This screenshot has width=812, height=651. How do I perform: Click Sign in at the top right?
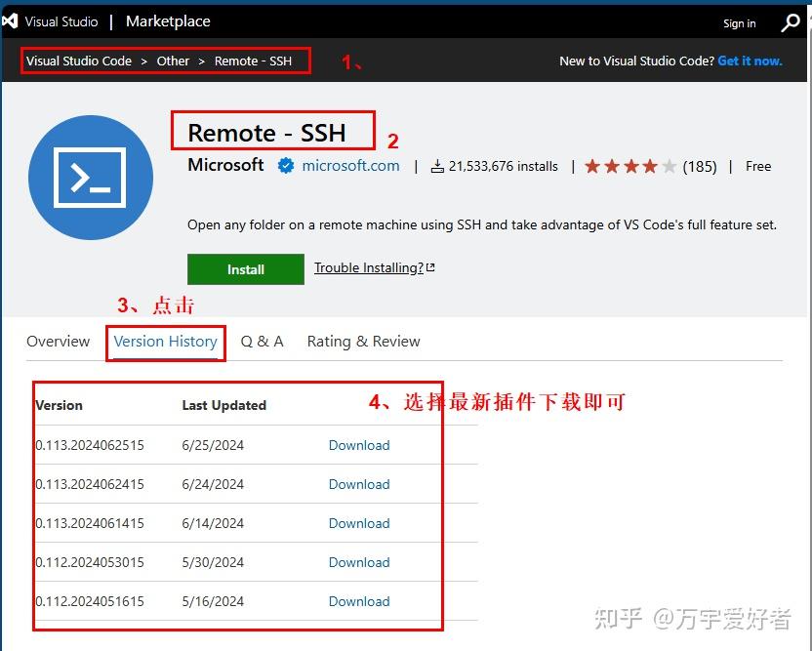tap(739, 23)
